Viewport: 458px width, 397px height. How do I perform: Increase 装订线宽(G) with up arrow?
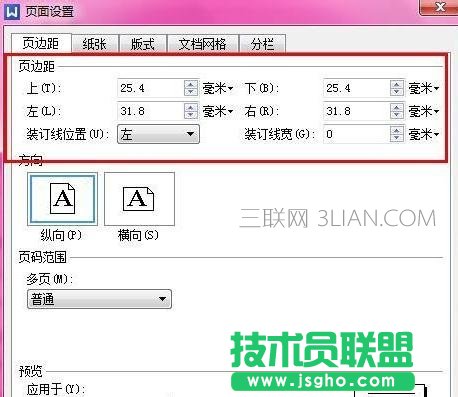pos(397,130)
